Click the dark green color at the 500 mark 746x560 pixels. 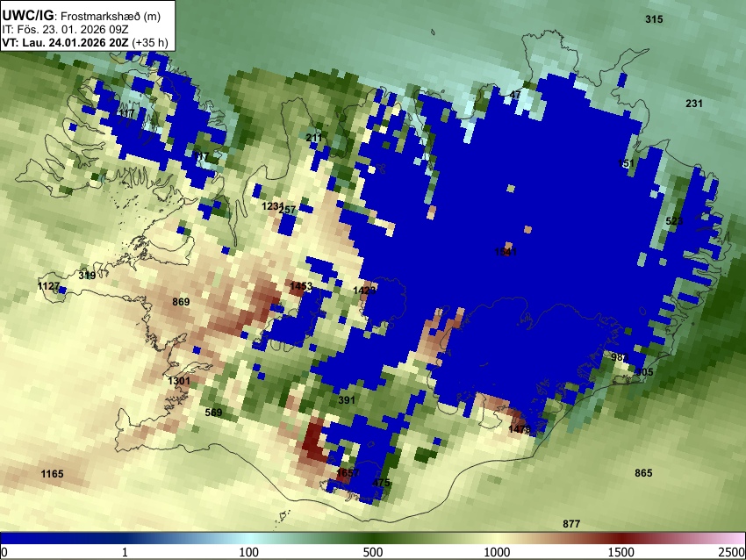point(373,538)
